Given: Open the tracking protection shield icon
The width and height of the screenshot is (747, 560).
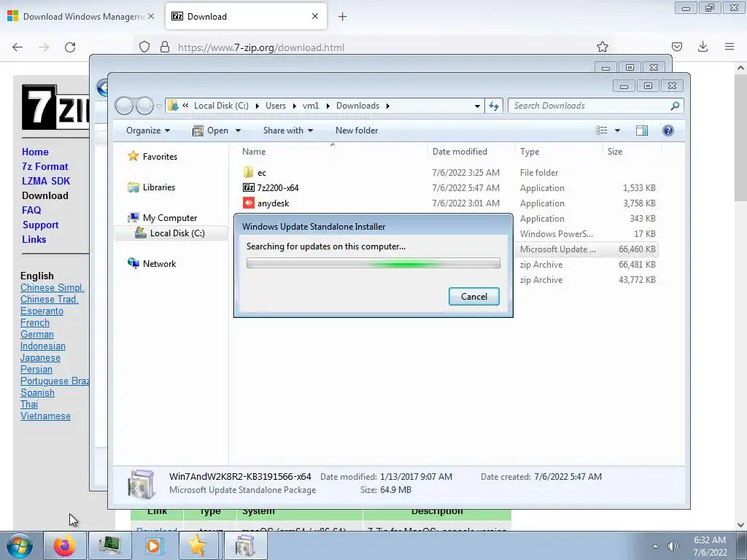Looking at the screenshot, I should pyautogui.click(x=144, y=47).
